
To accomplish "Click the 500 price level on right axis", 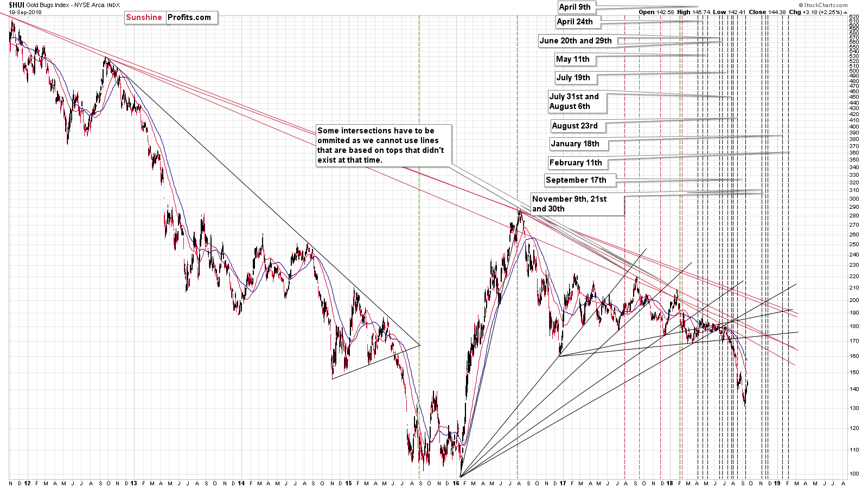I will coord(854,71).
